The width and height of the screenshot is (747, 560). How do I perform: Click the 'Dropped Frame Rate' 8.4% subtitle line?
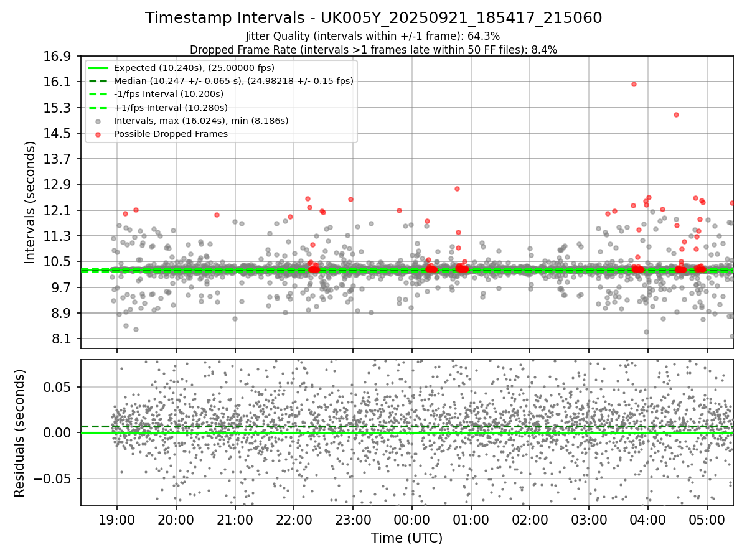click(x=374, y=49)
